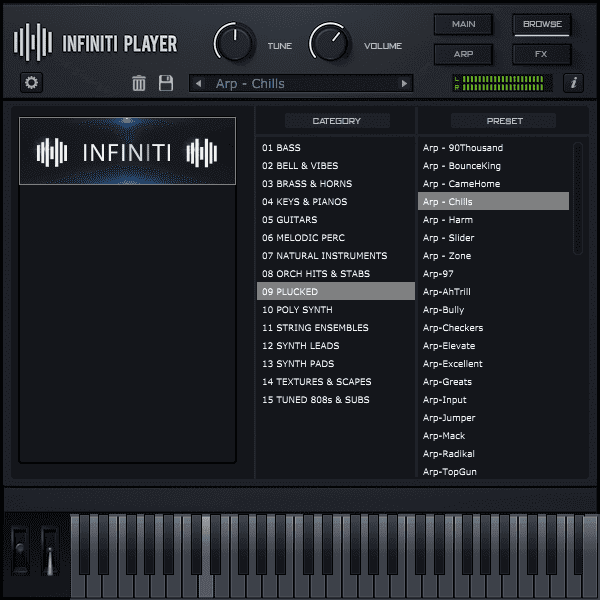The width and height of the screenshot is (600, 600).
Task: Load preset Arp - Slider
Action: tap(494, 238)
